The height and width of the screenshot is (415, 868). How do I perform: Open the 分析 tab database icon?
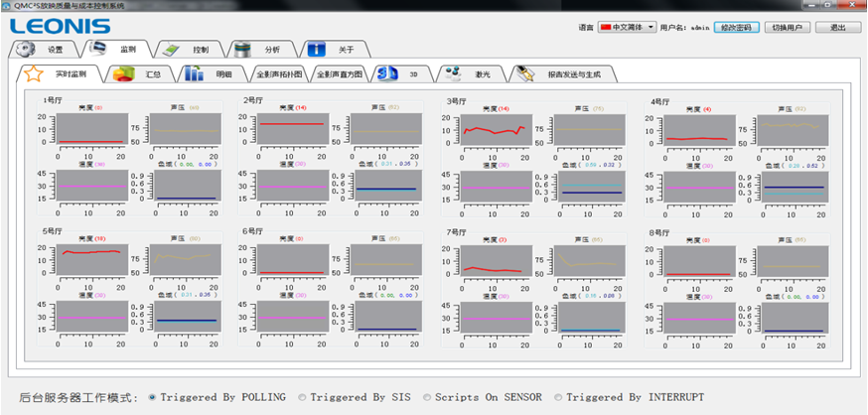coord(242,50)
